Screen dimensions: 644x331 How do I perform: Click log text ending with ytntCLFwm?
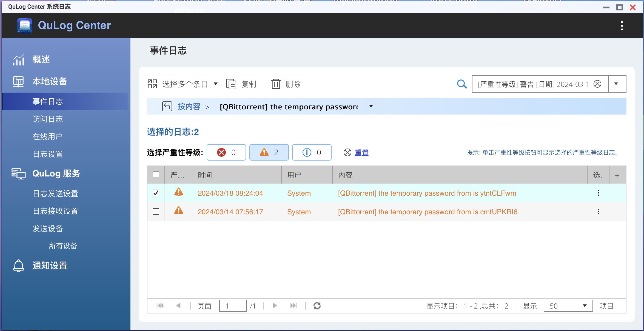(427, 193)
